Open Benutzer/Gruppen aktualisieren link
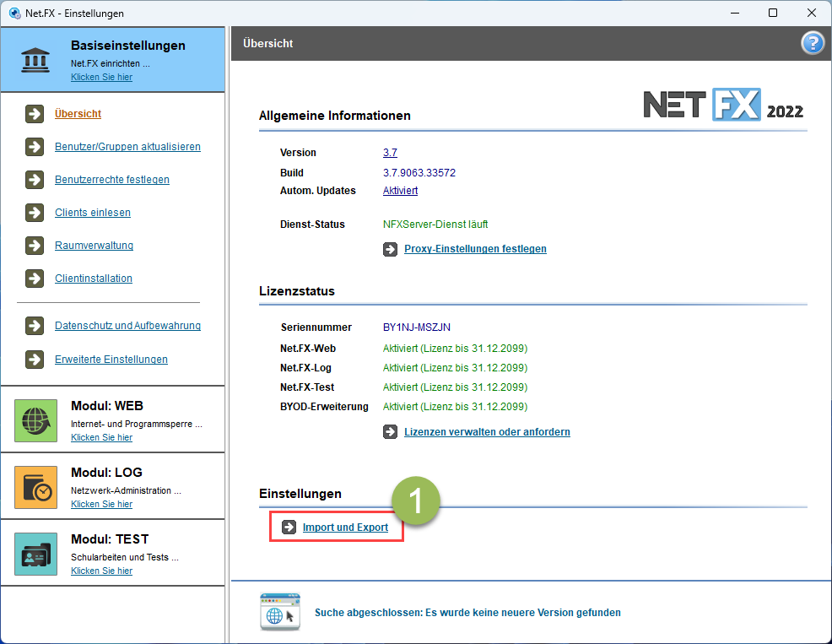832x644 pixels. pyautogui.click(x=127, y=147)
